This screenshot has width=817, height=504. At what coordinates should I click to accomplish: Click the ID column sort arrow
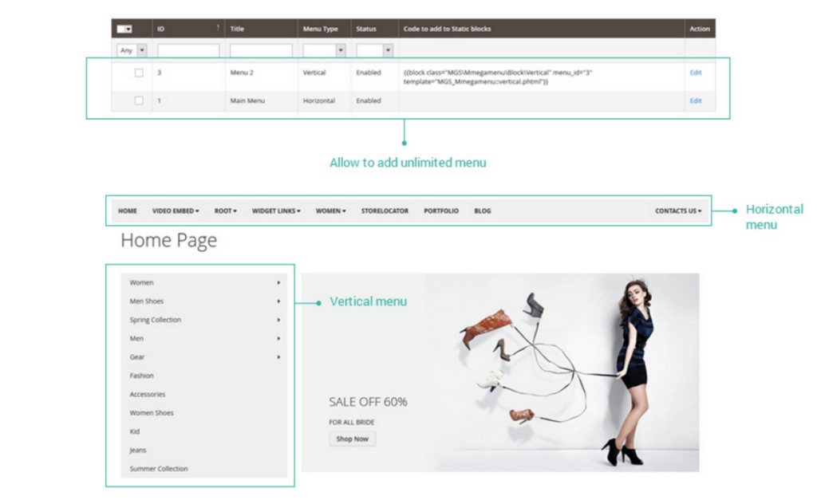click(x=218, y=28)
